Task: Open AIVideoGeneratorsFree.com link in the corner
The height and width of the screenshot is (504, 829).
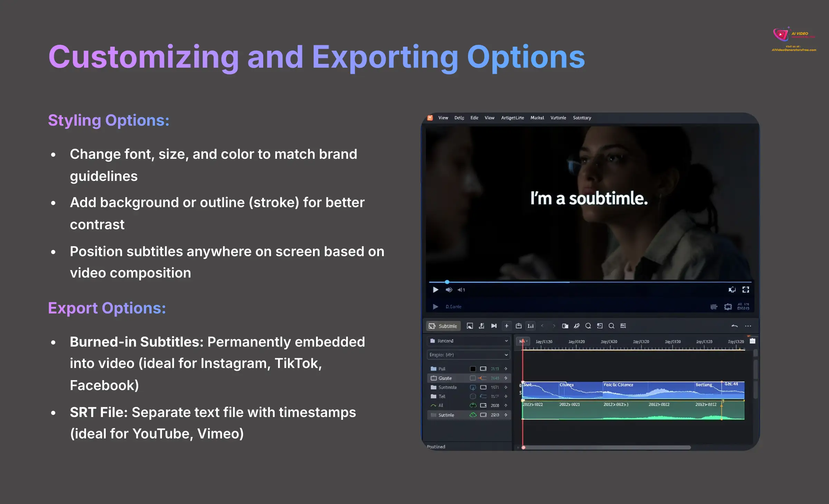Action: click(x=793, y=50)
